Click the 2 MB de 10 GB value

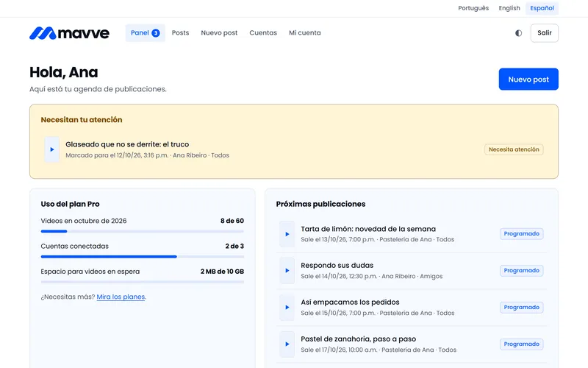click(x=222, y=272)
